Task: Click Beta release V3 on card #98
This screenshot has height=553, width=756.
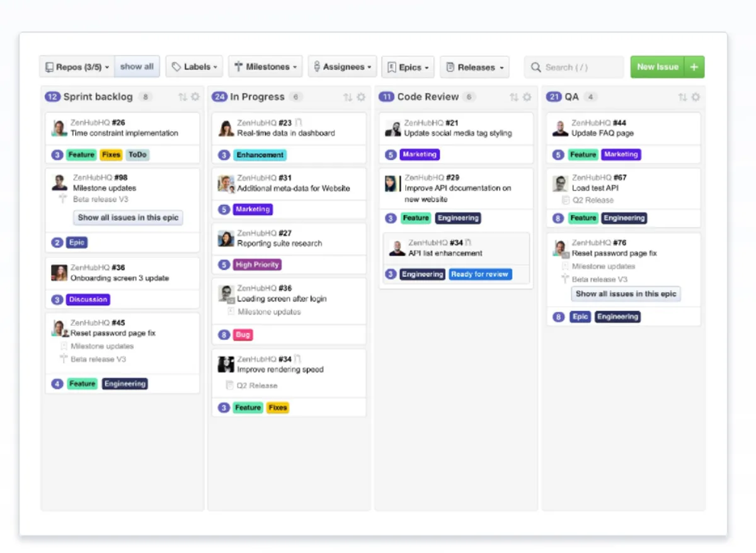Action: coord(100,199)
